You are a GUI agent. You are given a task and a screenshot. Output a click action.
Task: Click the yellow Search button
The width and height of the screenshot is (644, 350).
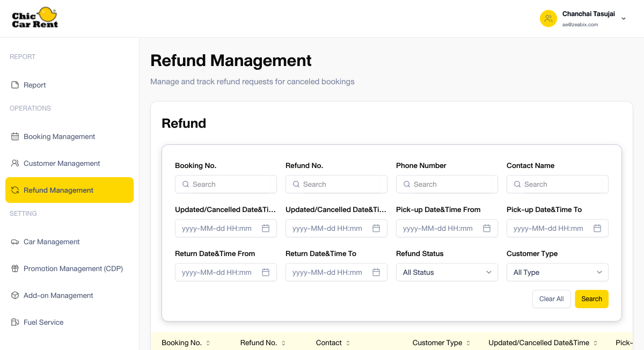point(591,299)
